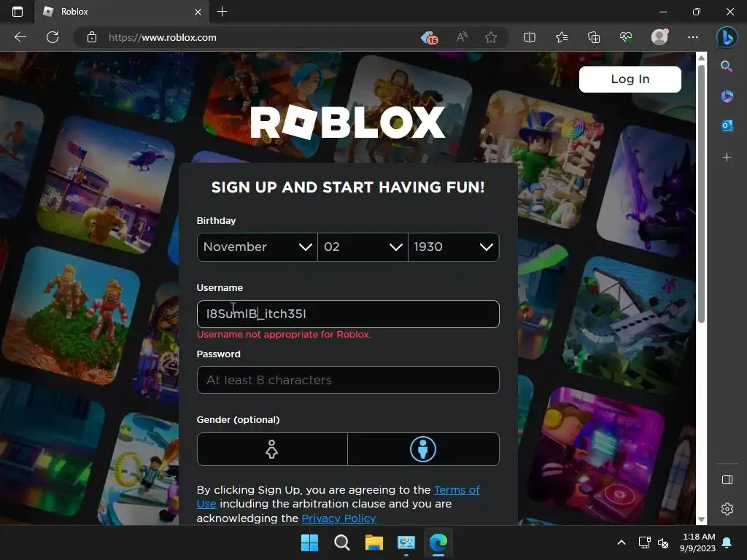Screen dimensions: 747x560
Task: Open the Windows Start menu
Action: 309,542
